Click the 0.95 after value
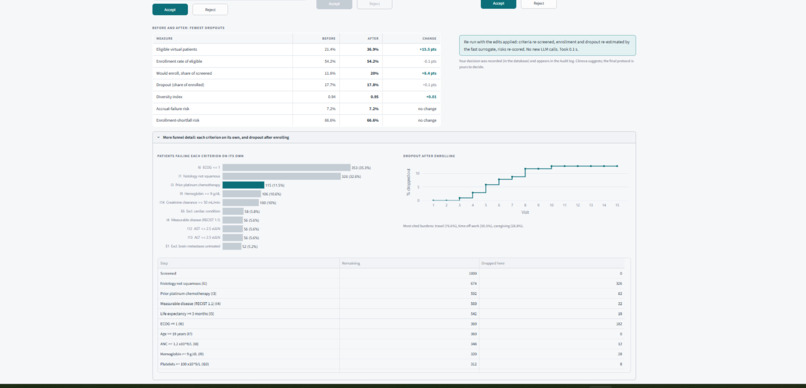 click(375, 97)
